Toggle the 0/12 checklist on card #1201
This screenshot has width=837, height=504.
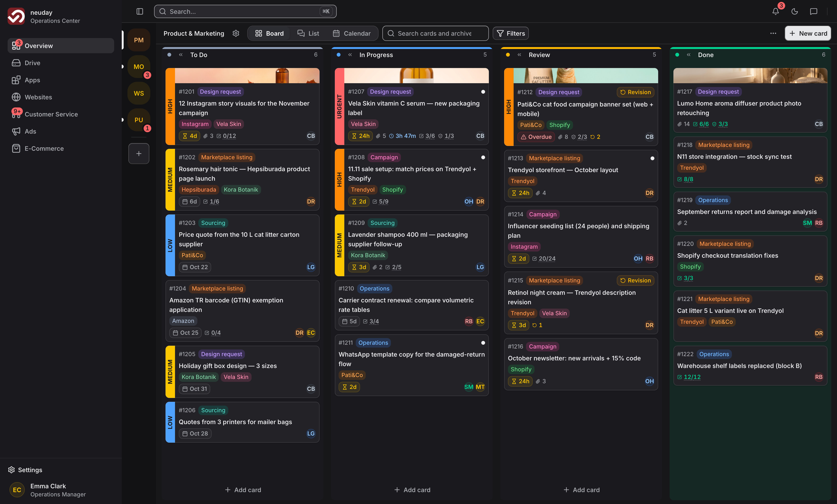(x=226, y=136)
